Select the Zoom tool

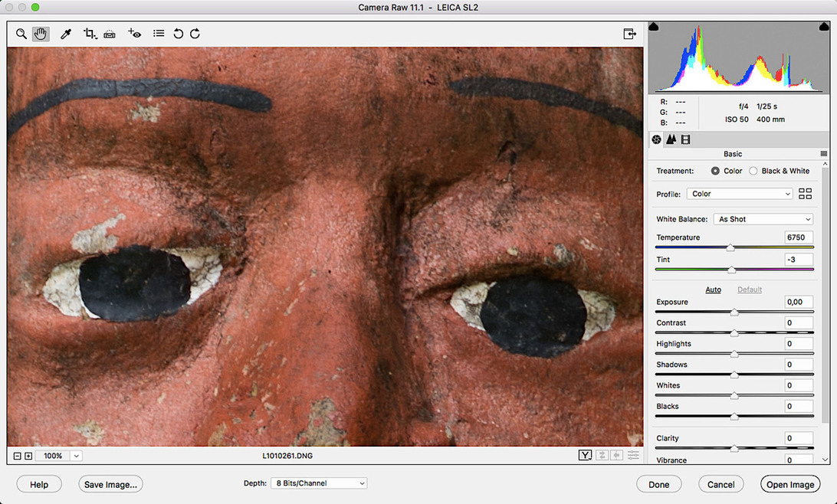click(x=21, y=34)
